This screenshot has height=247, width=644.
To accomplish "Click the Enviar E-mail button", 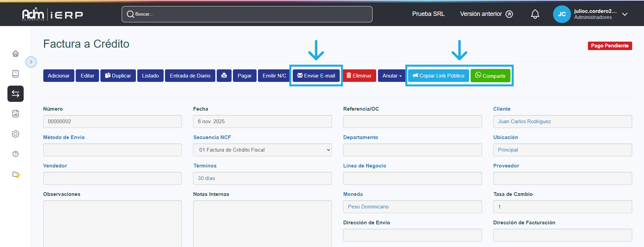I will [316, 76].
